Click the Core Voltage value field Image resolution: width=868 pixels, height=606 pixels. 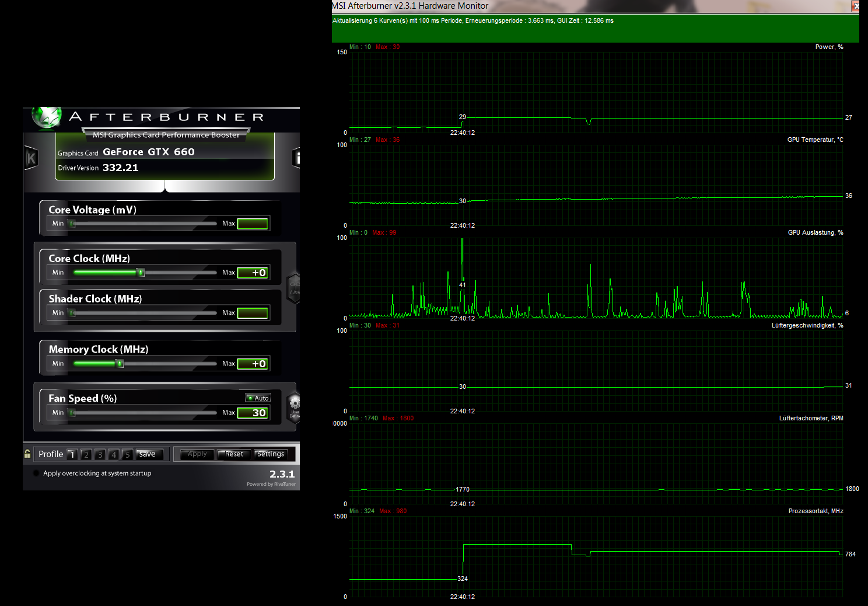click(x=253, y=224)
